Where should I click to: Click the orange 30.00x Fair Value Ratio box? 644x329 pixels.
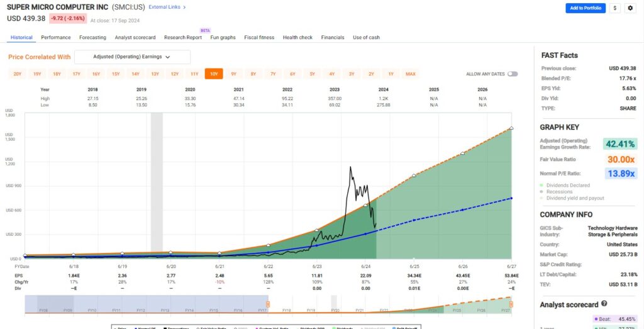pos(620,159)
